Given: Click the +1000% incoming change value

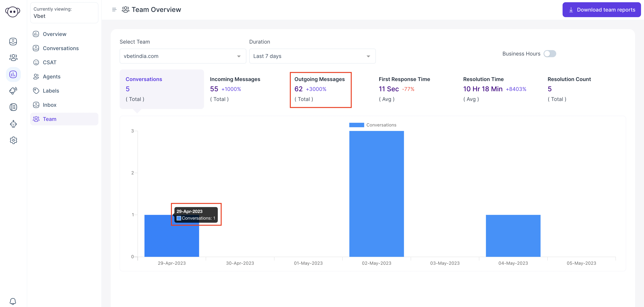Looking at the screenshot, I should (231, 89).
